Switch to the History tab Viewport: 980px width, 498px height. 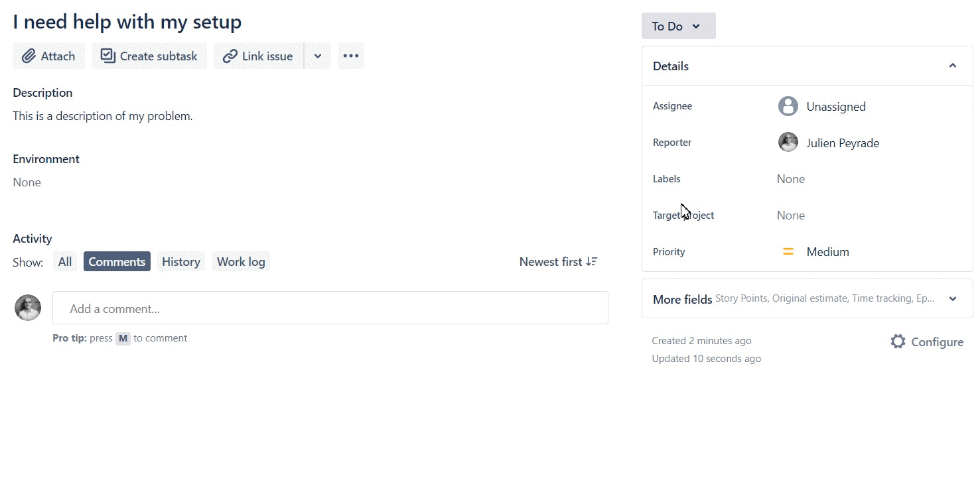[x=180, y=262]
